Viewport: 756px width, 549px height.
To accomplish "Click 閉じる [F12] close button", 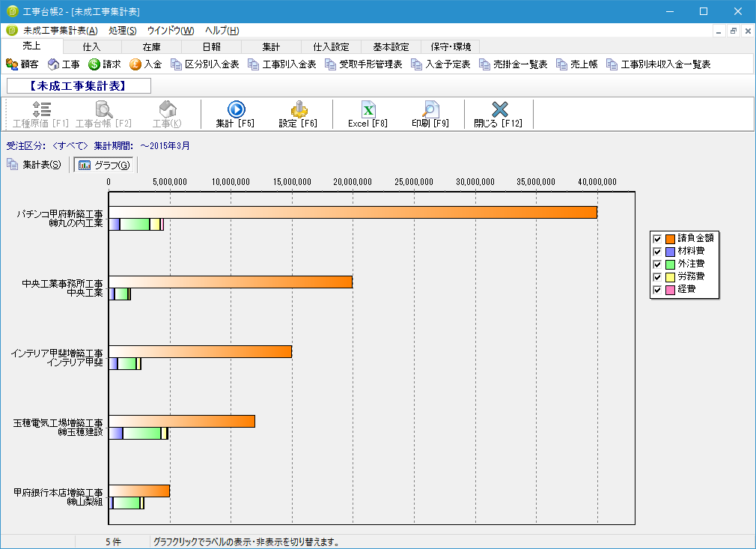I will pyautogui.click(x=499, y=115).
